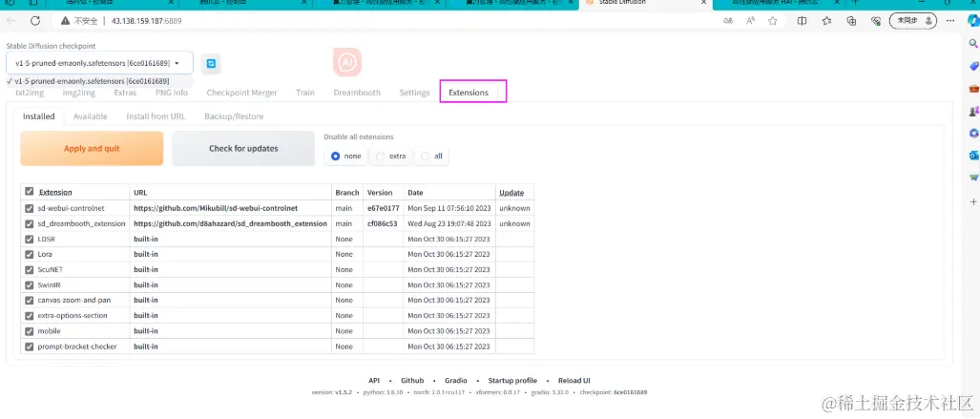This screenshot has width=980, height=419.
Task: Open the Mikubill sd-webui-controlnet GitHub URL
Action: (216, 208)
